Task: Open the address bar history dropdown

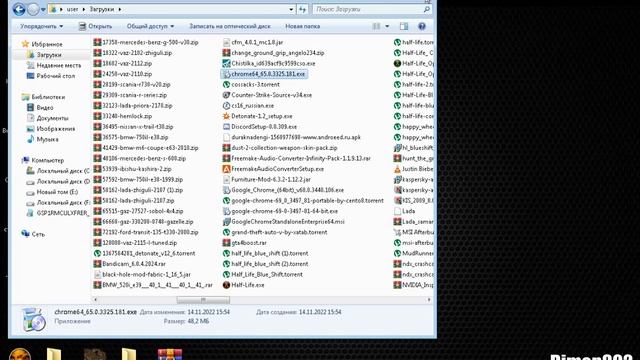Action: 291,9
